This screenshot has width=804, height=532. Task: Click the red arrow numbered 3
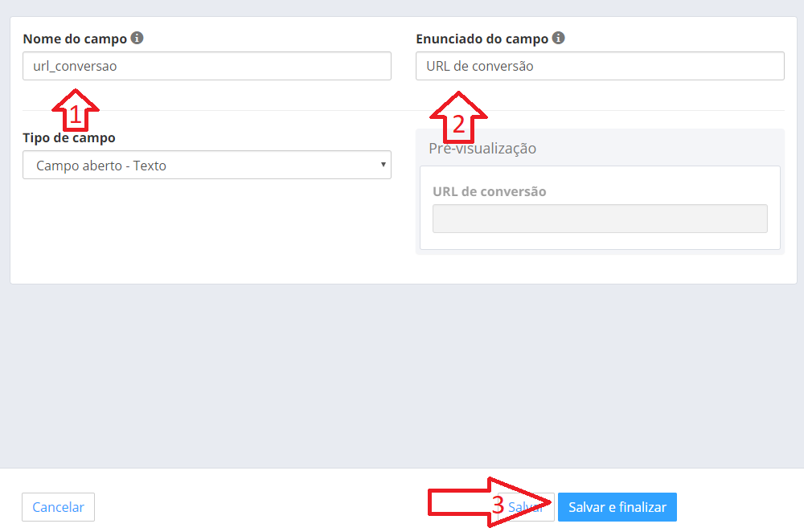[490, 502]
